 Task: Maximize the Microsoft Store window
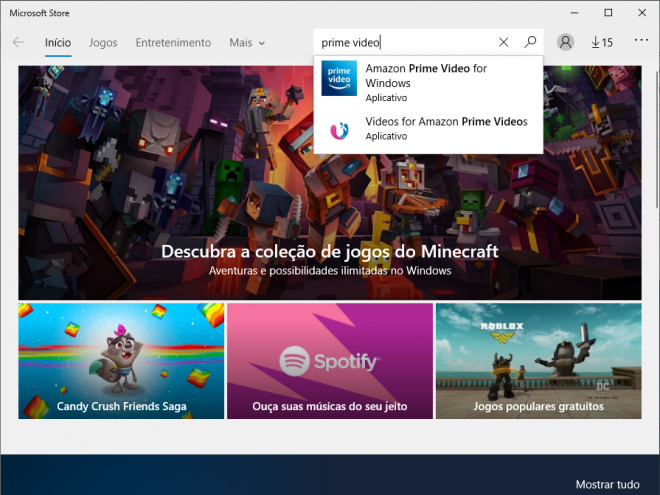click(x=608, y=13)
